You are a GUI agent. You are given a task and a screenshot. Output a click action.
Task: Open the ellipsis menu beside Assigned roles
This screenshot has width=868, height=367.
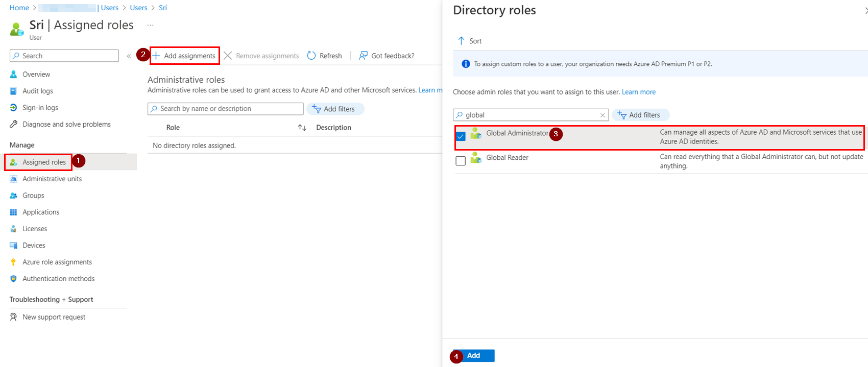[150, 25]
